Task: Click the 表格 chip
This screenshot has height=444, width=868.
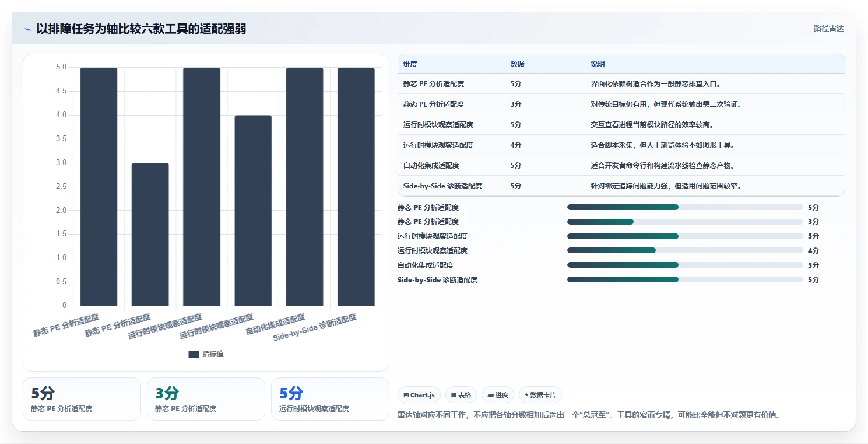Action: point(461,395)
